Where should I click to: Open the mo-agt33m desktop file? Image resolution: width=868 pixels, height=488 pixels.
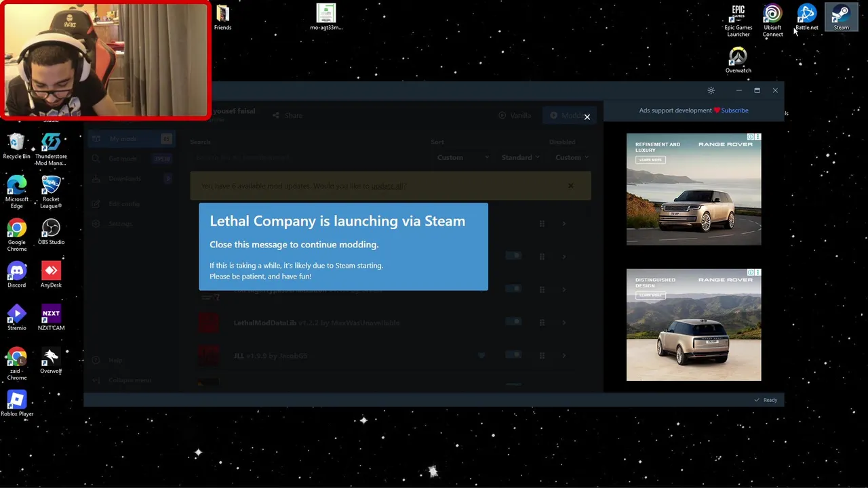click(326, 18)
